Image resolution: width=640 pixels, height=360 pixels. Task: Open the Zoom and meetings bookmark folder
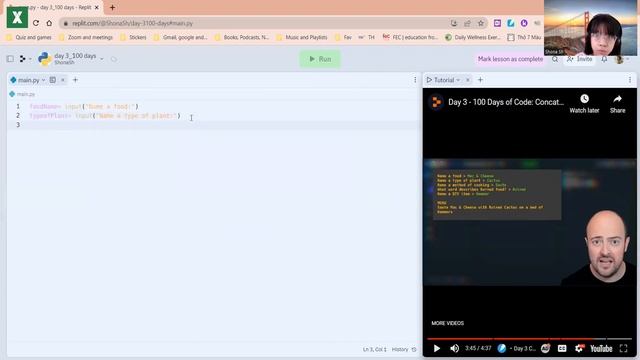(86, 37)
